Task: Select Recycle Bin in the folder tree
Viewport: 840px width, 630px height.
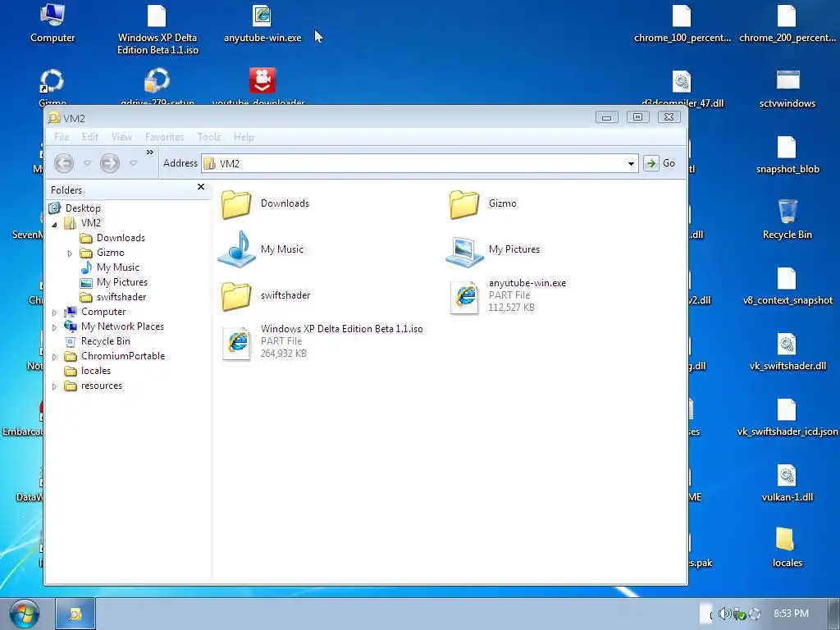Action: pyautogui.click(x=106, y=341)
